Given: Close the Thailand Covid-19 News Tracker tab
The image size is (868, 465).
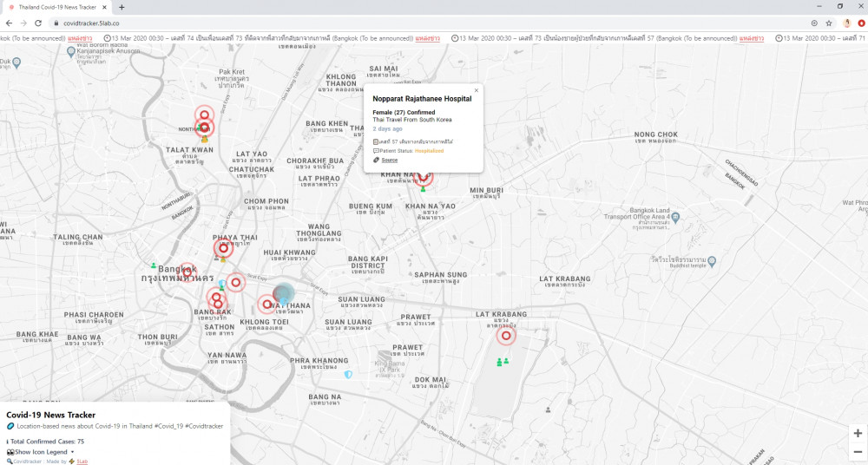Looking at the screenshot, I should tap(104, 7).
